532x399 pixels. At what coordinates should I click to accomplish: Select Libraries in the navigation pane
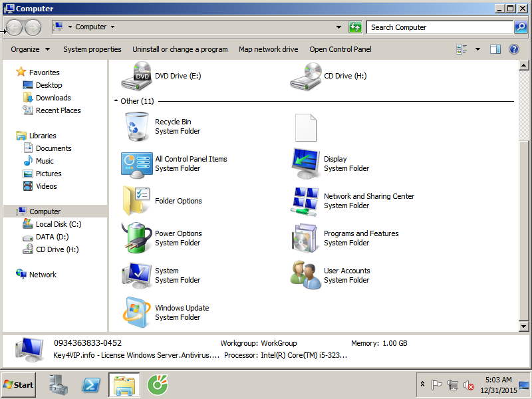[x=43, y=136]
